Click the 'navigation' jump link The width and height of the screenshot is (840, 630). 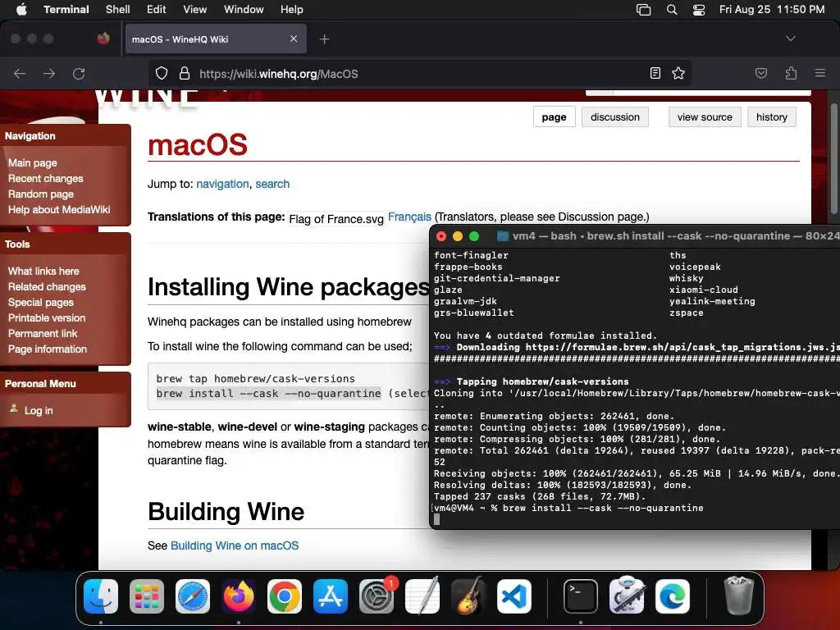click(x=222, y=184)
